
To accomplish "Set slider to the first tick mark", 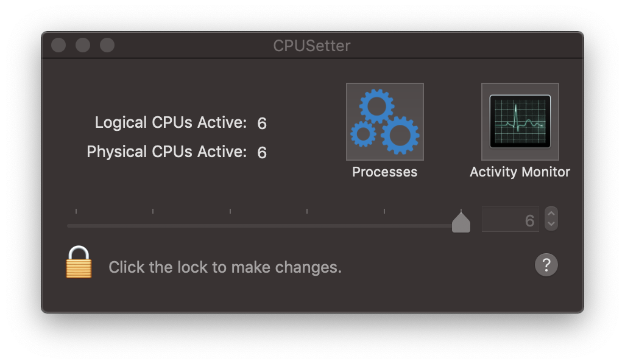I will 76,225.
